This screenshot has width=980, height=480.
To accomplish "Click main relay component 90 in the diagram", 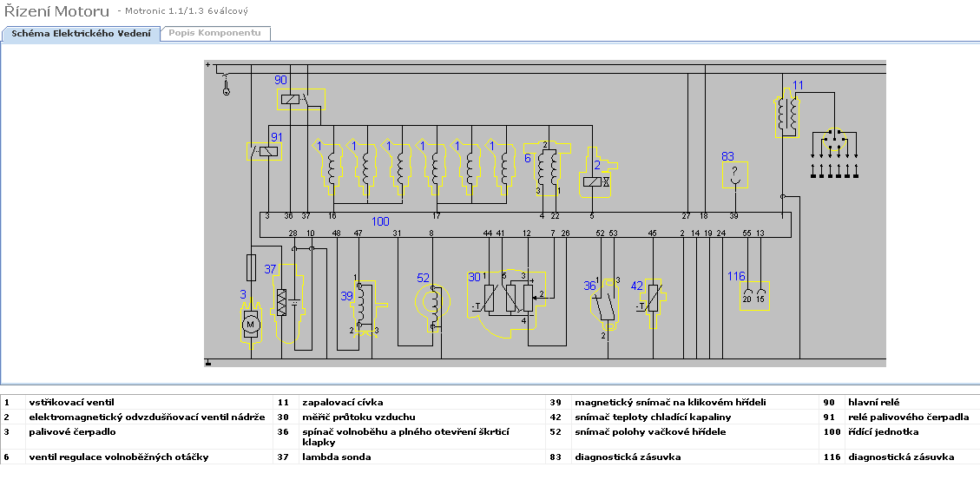I will [x=301, y=99].
